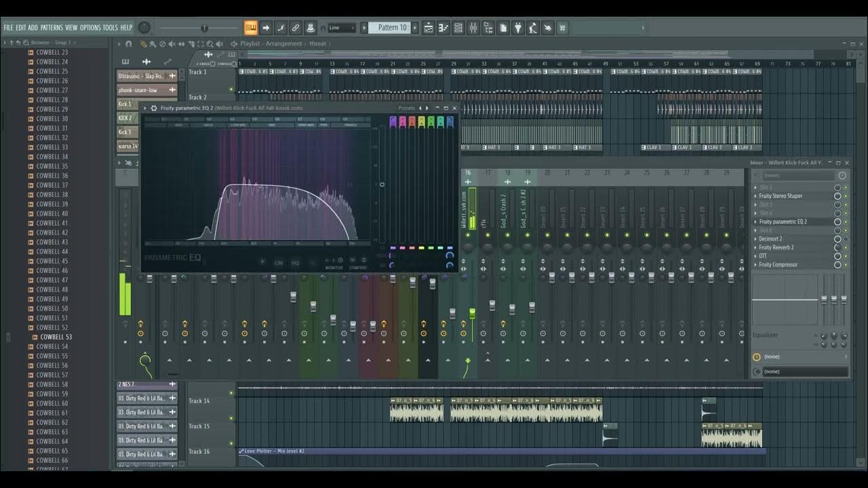Click next preset arrow in EQ window

[427, 108]
